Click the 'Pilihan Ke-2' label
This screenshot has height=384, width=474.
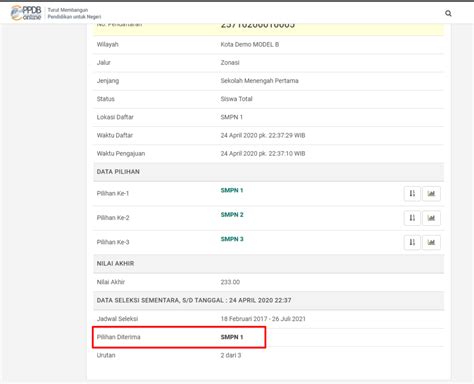(x=113, y=218)
